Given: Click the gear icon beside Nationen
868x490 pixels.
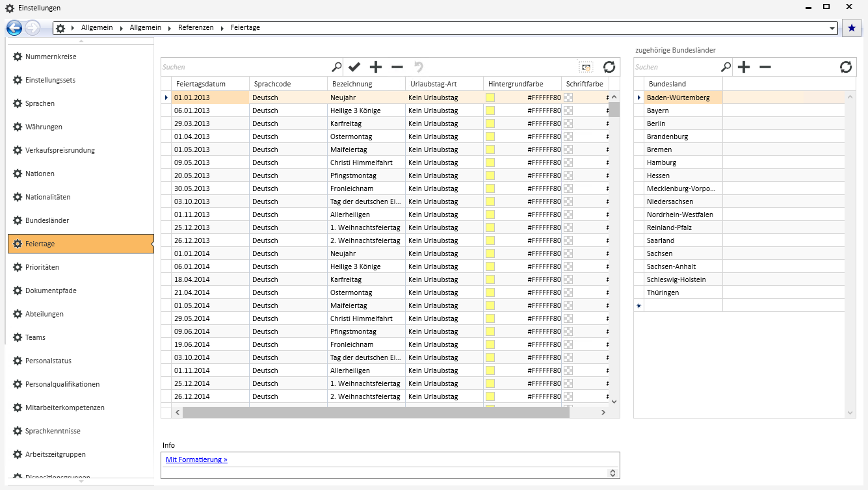Looking at the screenshot, I should pyautogui.click(x=18, y=174).
